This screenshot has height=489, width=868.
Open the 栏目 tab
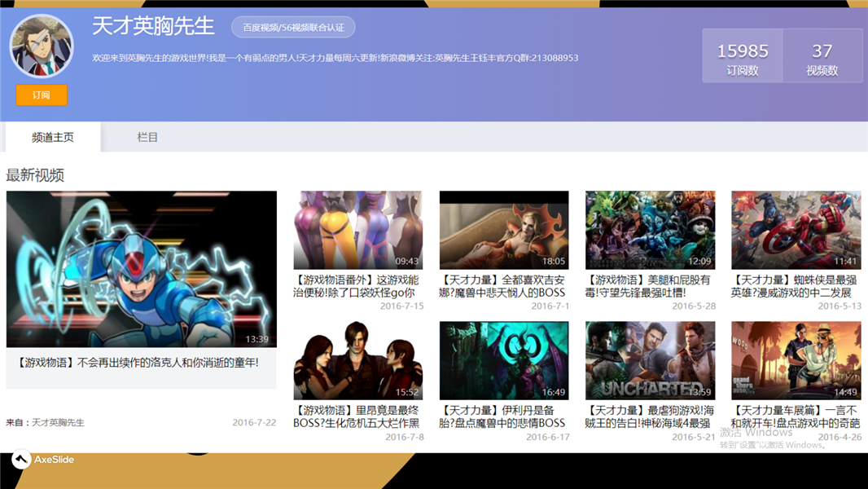click(147, 138)
